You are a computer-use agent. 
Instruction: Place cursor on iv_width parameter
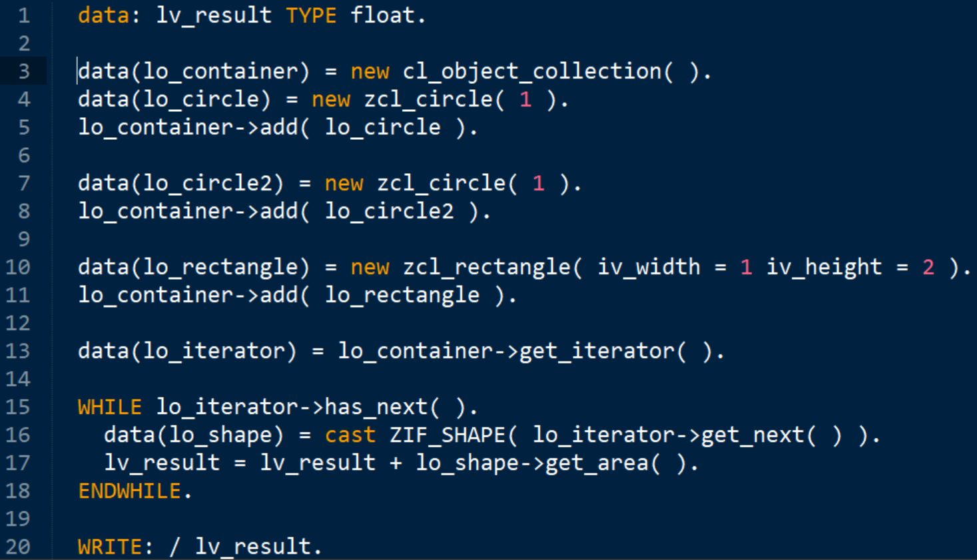[x=649, y=267]
